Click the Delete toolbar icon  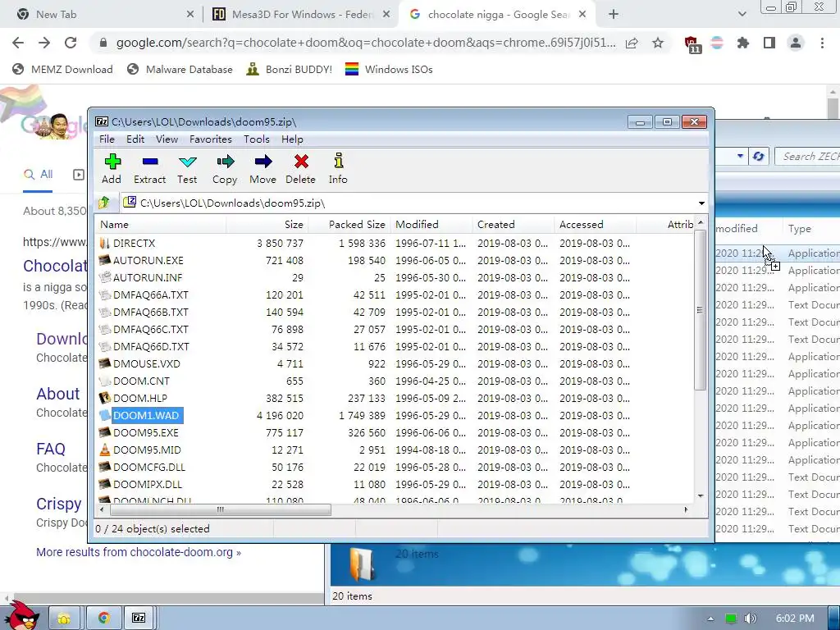coord(300,169)
